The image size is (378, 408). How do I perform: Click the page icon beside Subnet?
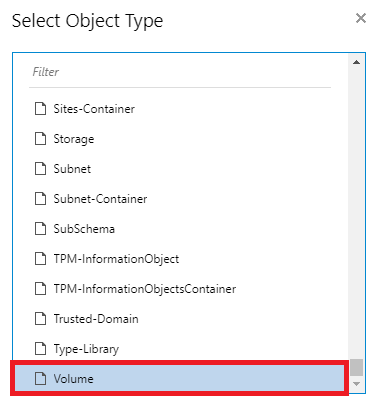click(x=41, y=169)
